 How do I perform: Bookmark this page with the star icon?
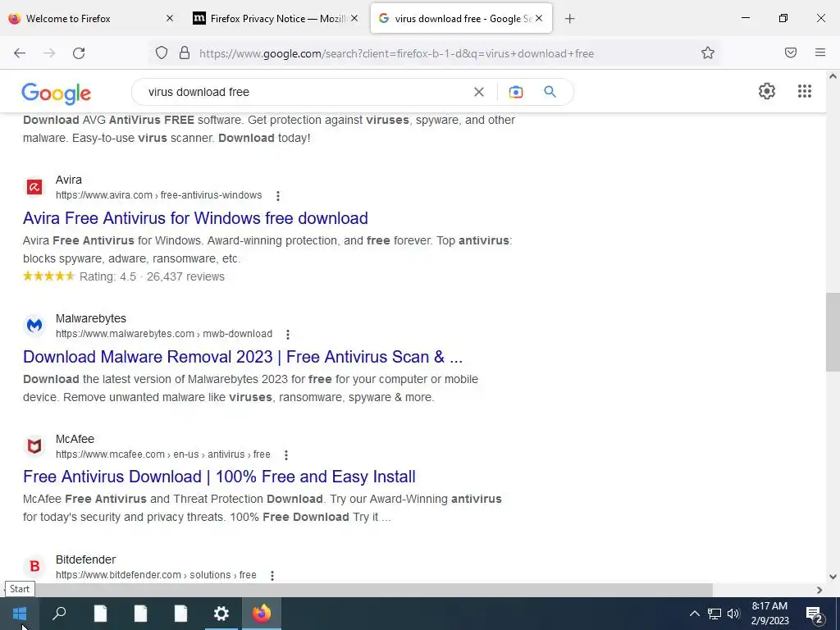pos(708,52)
